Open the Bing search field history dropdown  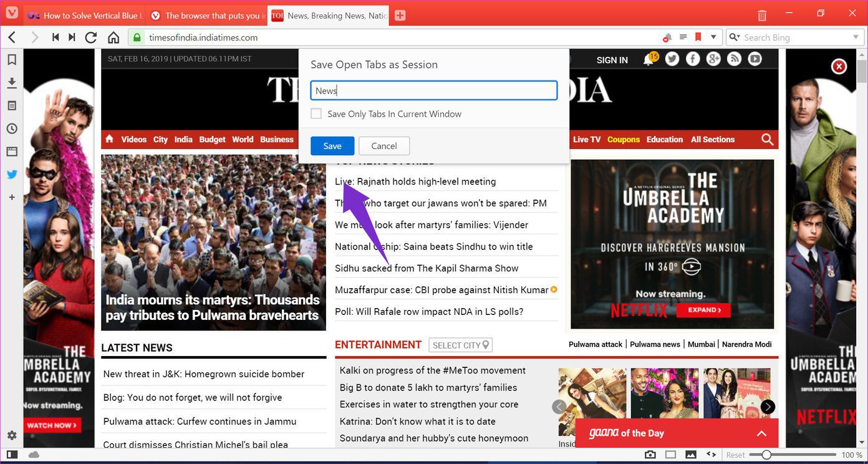click(856, 37)
